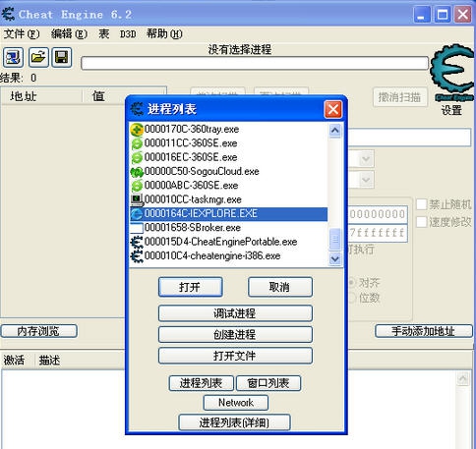Click the 窗口列表 button

tap(268, 383)
